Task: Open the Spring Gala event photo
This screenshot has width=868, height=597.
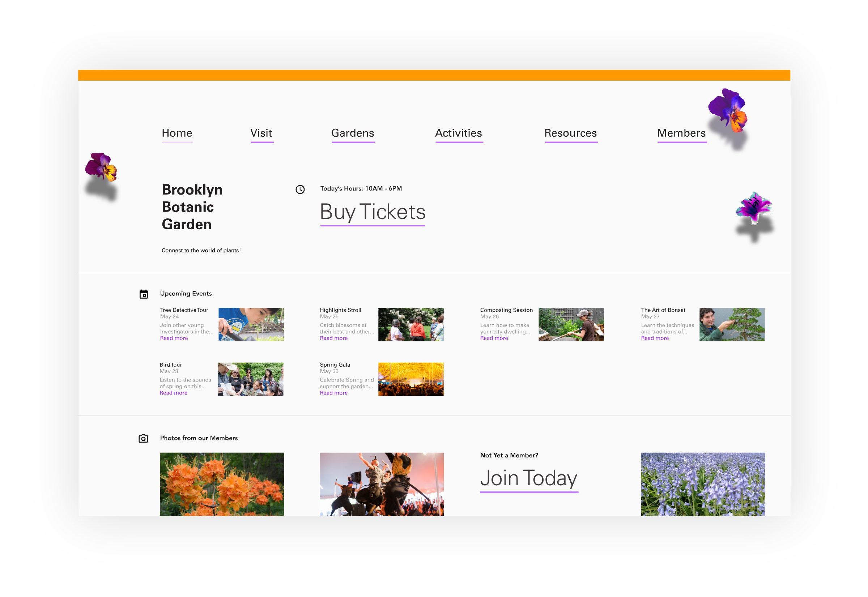Action: [411, 379]
